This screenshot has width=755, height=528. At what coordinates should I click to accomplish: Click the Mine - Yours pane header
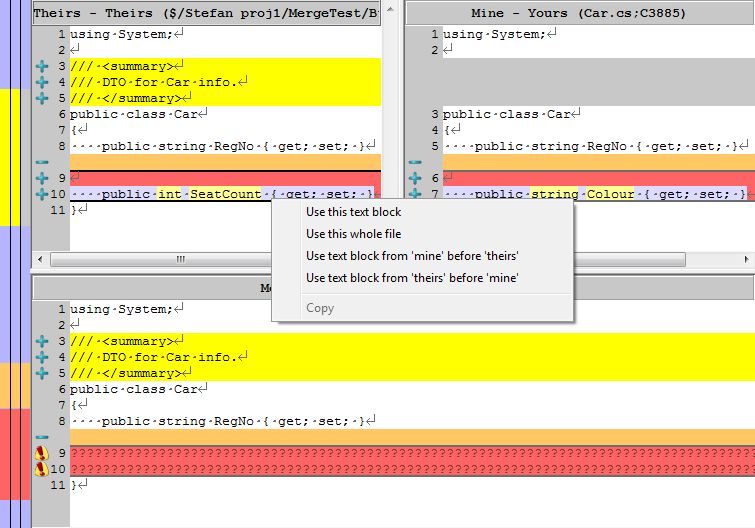pos(580,13)
